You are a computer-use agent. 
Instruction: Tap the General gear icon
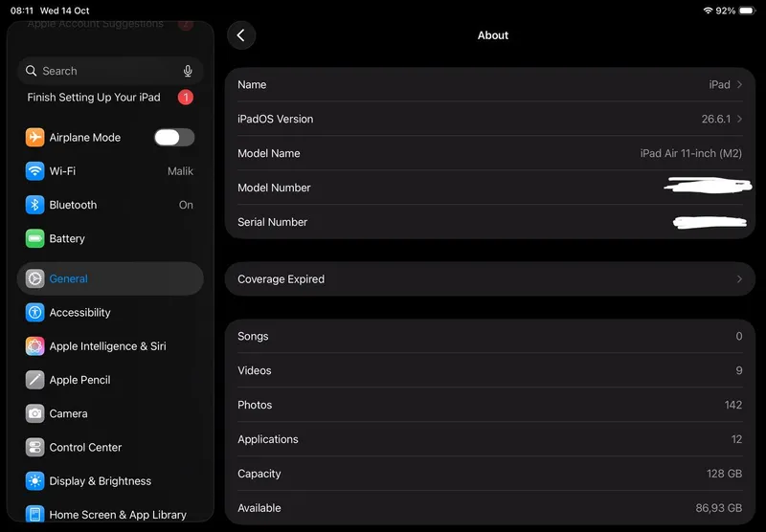34,278
